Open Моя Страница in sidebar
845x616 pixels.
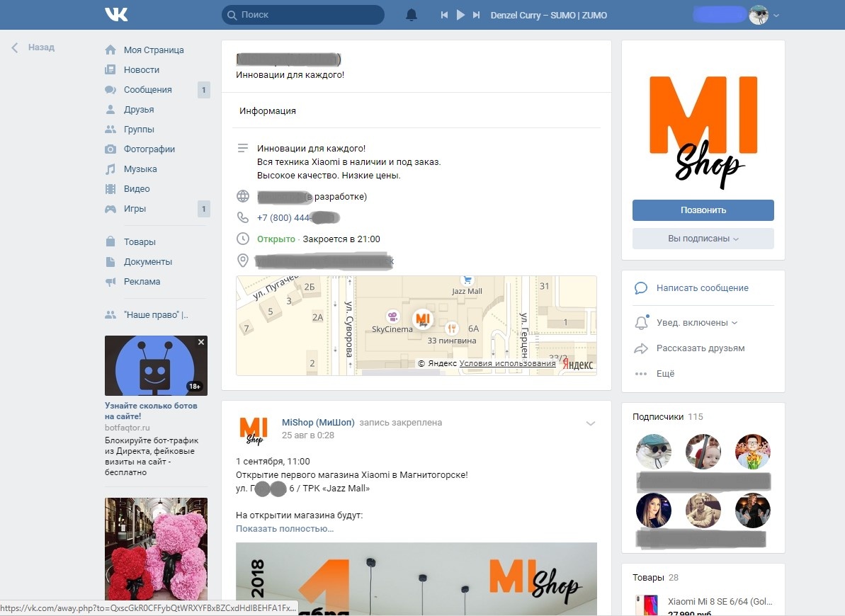154,50
